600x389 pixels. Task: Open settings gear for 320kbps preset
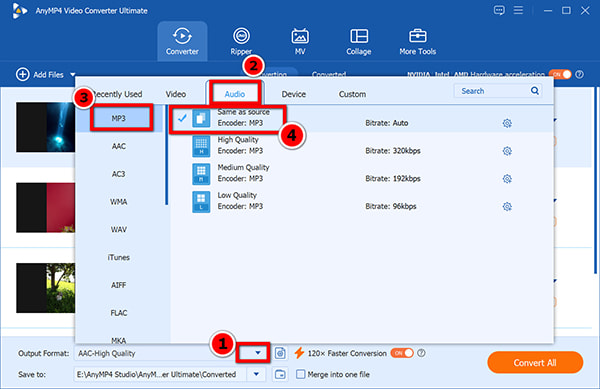click(x=507, y=151)
